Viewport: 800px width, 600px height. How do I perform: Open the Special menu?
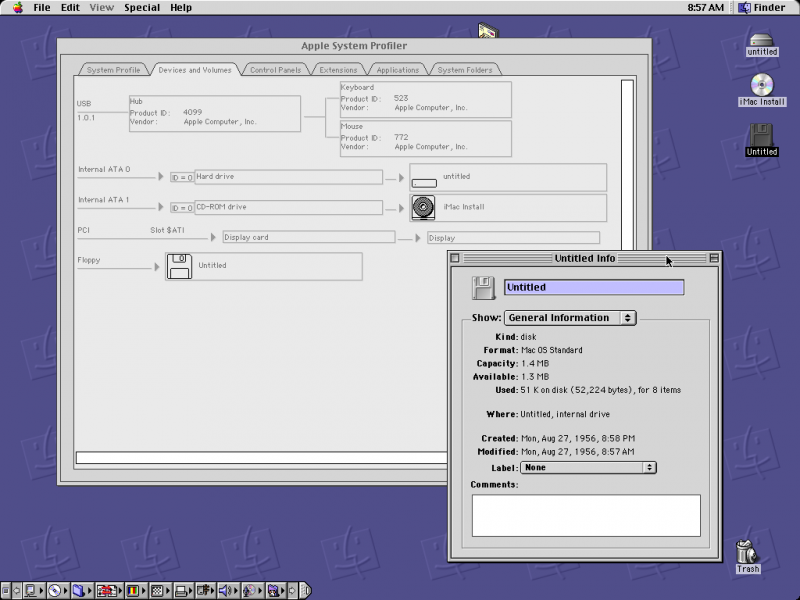click(142, 8)
